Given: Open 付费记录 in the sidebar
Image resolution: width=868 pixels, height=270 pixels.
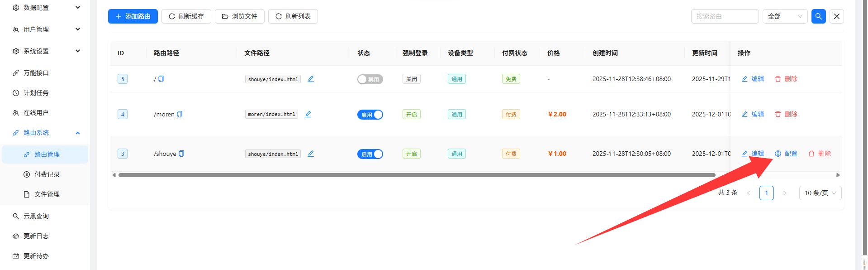Looking at the screenshot, I should (47, 174).
